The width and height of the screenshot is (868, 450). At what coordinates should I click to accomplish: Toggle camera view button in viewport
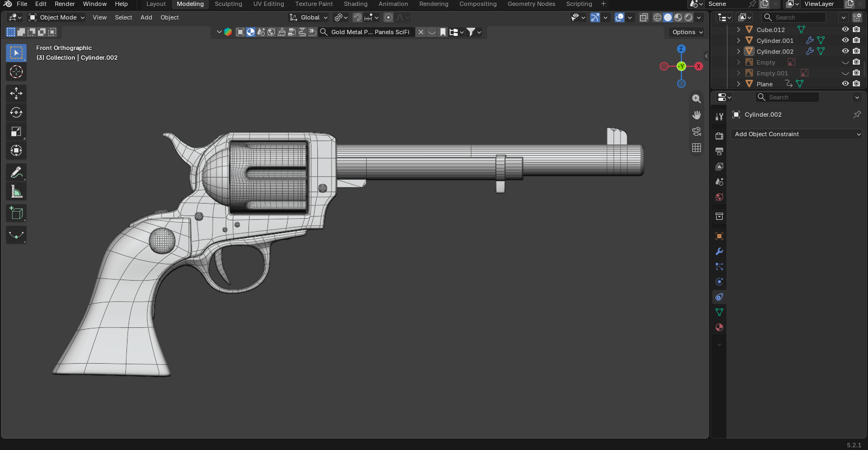point(697,131)
